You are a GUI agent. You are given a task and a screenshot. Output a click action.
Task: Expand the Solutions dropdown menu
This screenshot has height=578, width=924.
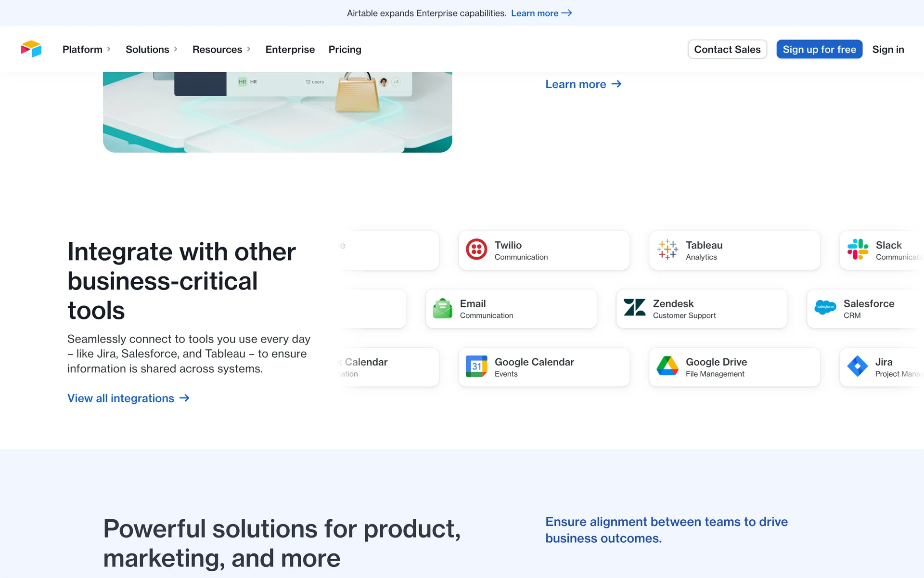tap(152, 50)
